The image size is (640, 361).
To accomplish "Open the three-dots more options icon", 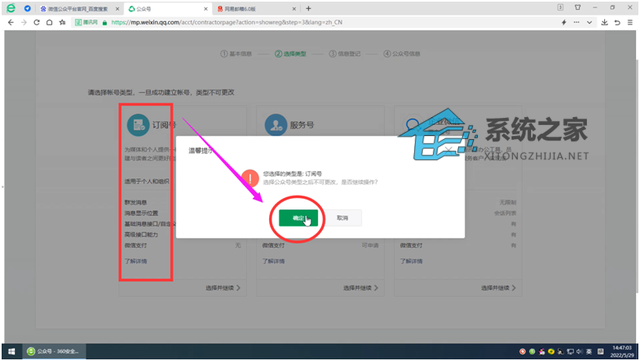I will pos(576,22).
